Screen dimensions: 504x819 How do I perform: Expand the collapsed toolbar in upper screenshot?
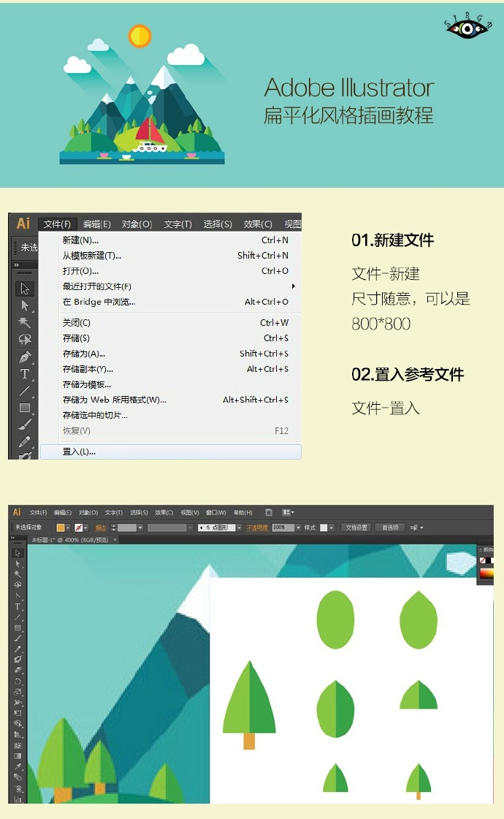pyautogui.click(x=16, y=264)
